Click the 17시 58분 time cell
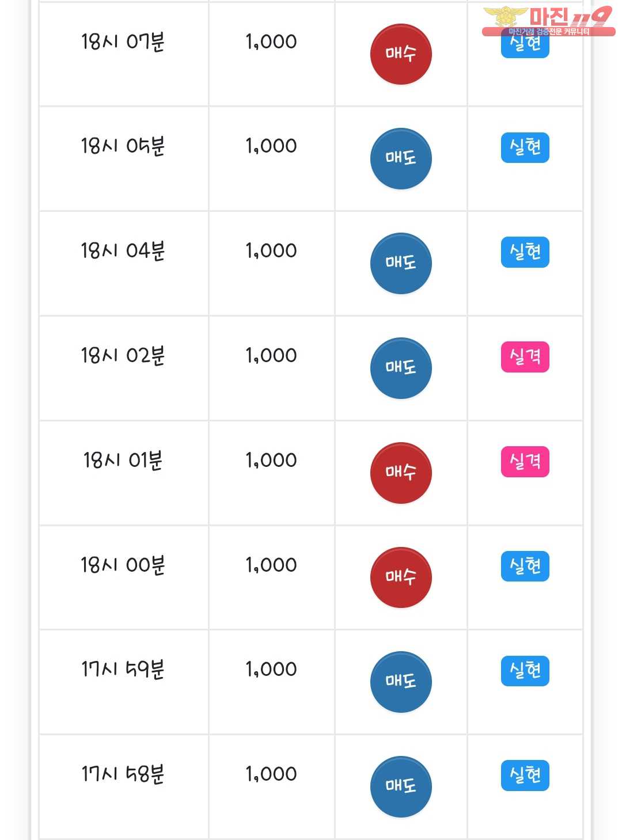 pos(123,774)
